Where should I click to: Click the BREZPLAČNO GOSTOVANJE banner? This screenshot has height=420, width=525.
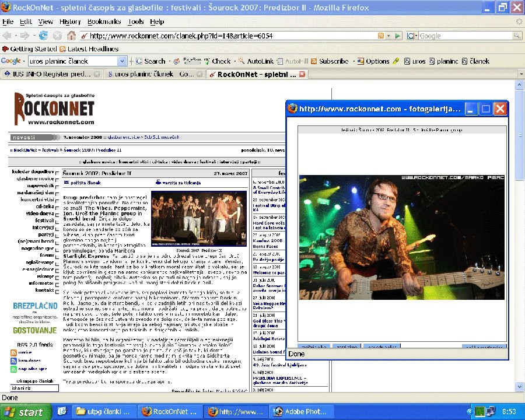click(35, 318)
